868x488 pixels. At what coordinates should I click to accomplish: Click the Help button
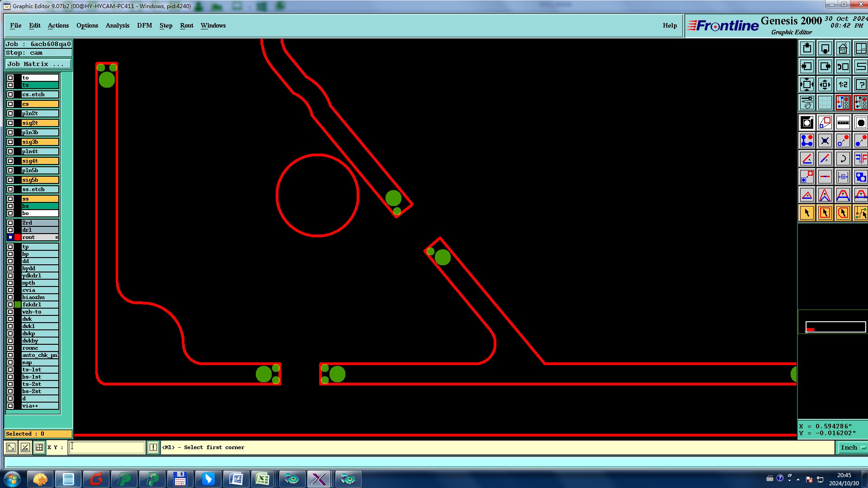670,25
